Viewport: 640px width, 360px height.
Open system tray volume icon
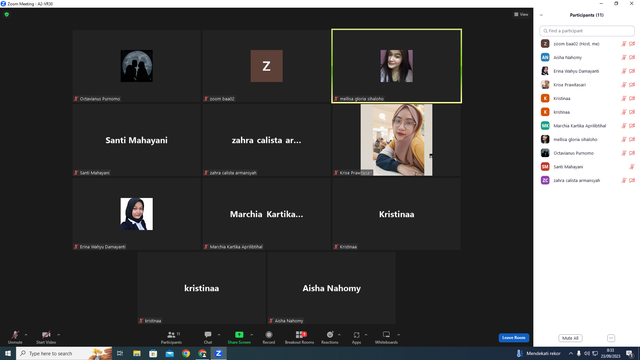(587, 353)
